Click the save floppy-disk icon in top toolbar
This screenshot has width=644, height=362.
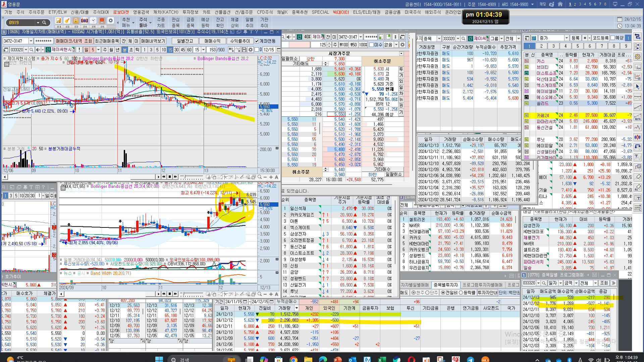point(58,20)
